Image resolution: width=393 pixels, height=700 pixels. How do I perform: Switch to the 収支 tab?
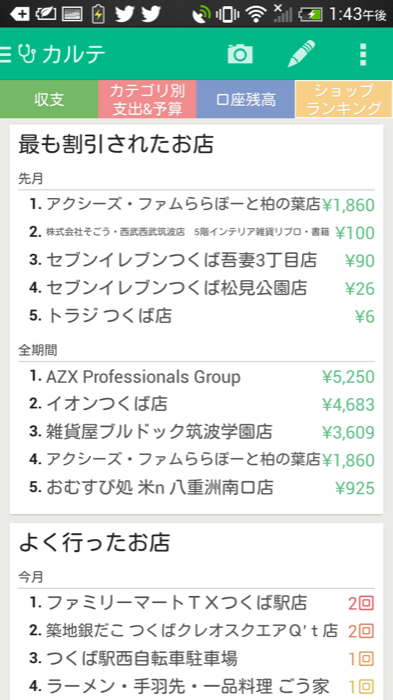click(49, 99)
